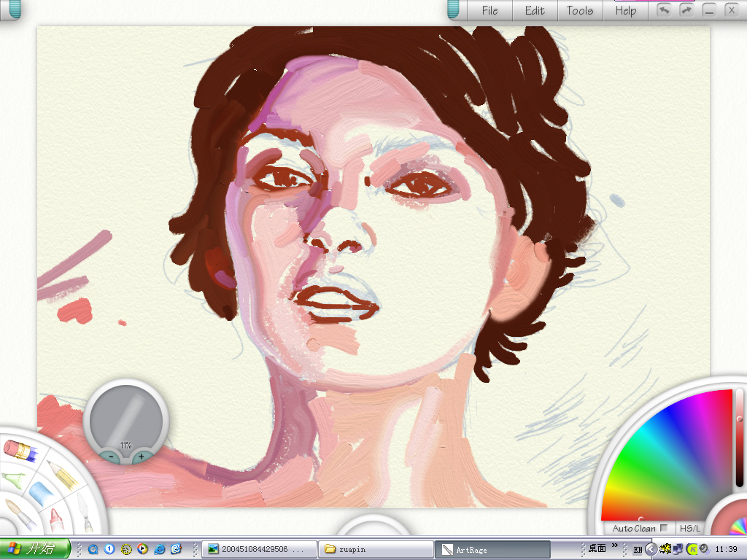Click the 11:39 system clock
The width and height of the screenshot is (747, 560).
[726, 550]
